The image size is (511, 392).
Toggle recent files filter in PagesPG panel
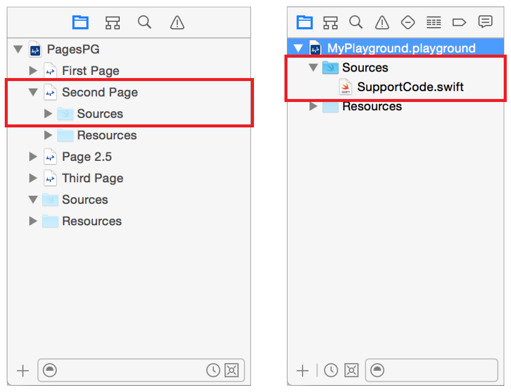(x=213, y=370)
